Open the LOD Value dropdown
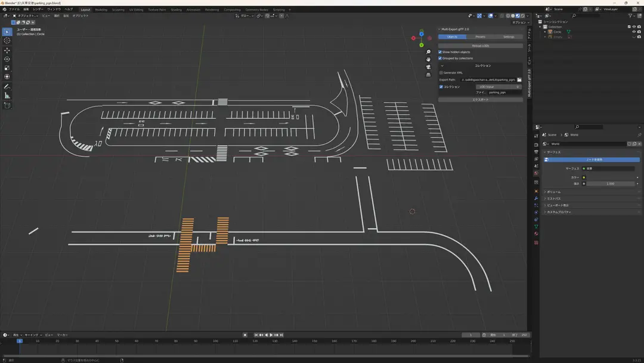This screenshot has height=363, width=644. (x=499, y=87)
